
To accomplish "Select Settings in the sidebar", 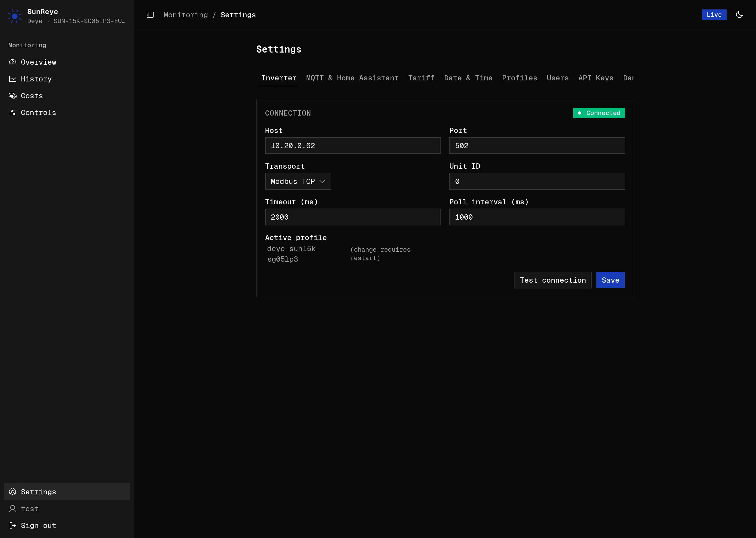I will coord(67,492).
